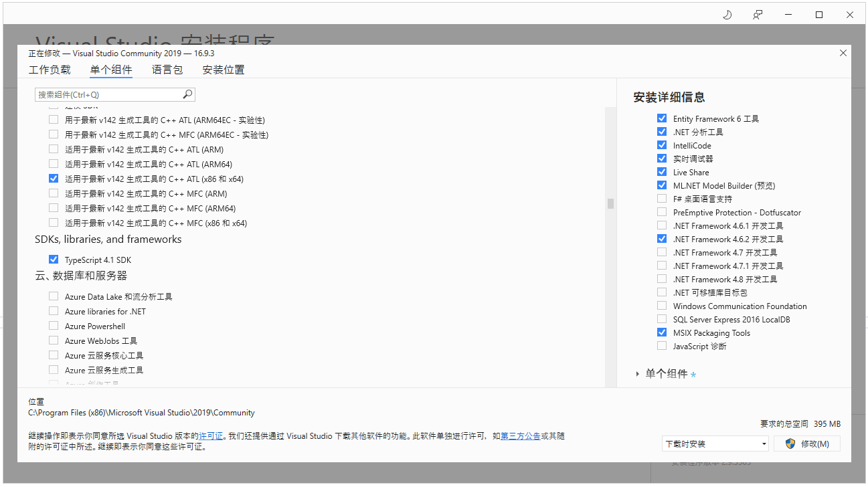The image size is (868, 487).
Task: Select the 单个组件 tab
Action: [111, 70]
